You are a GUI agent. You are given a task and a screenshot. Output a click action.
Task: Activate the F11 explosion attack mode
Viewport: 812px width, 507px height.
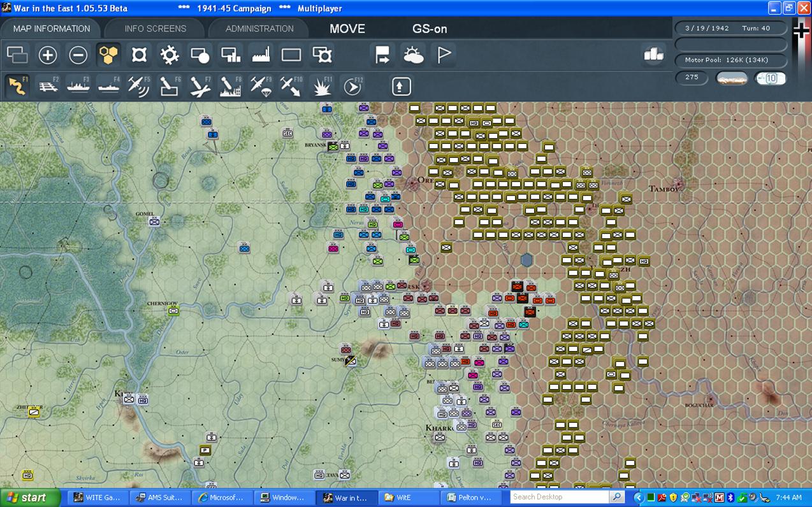pyautogui.click(x=322, y=87)
